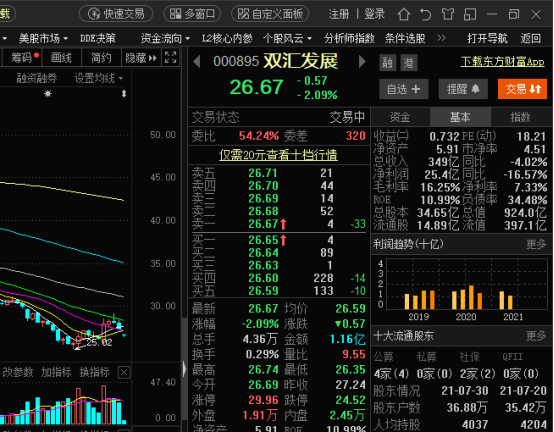Click 换指标 change indicator
The height and width of the screenshot is (432, 554).
[94, 372]
